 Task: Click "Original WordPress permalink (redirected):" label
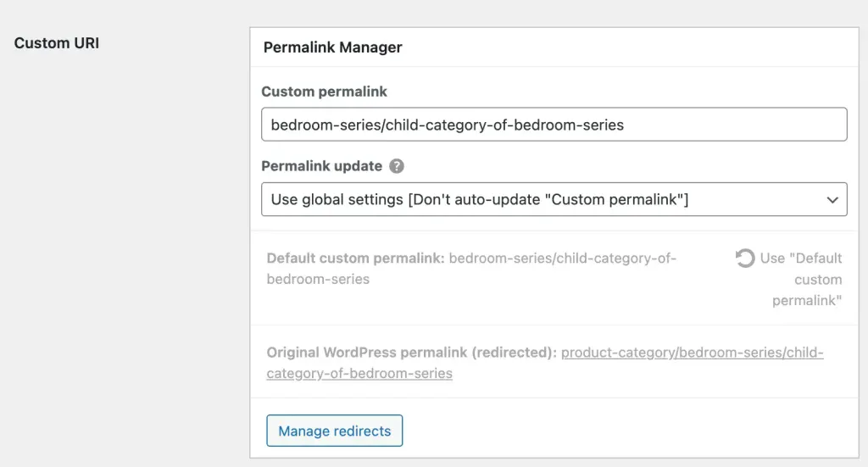point(411,353)
